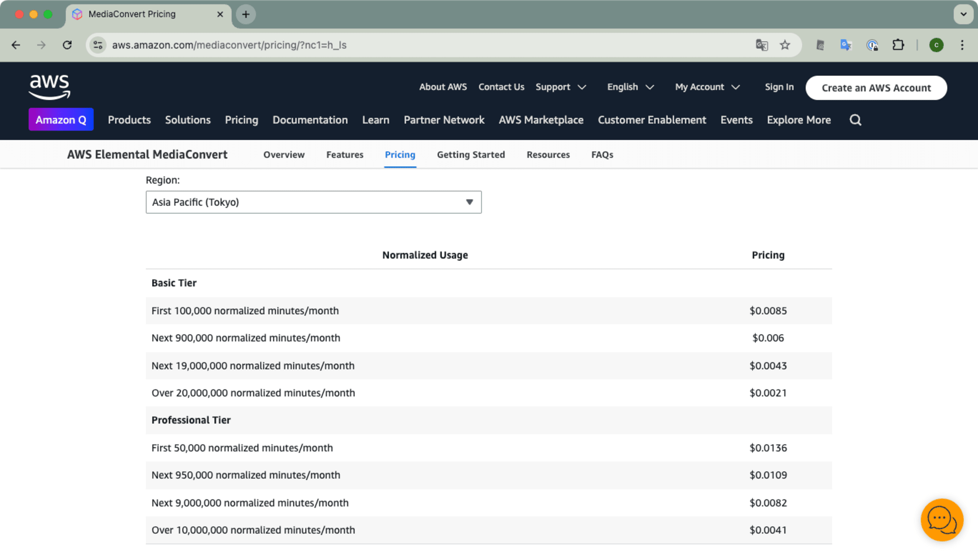Open the Solutions menu
The image size is (978, 560).
pos(188,120)
